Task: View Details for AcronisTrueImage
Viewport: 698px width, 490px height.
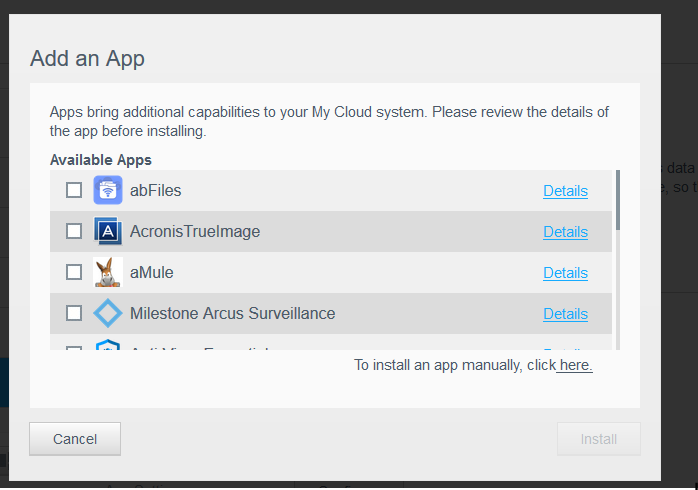Action: pos(565,232)
